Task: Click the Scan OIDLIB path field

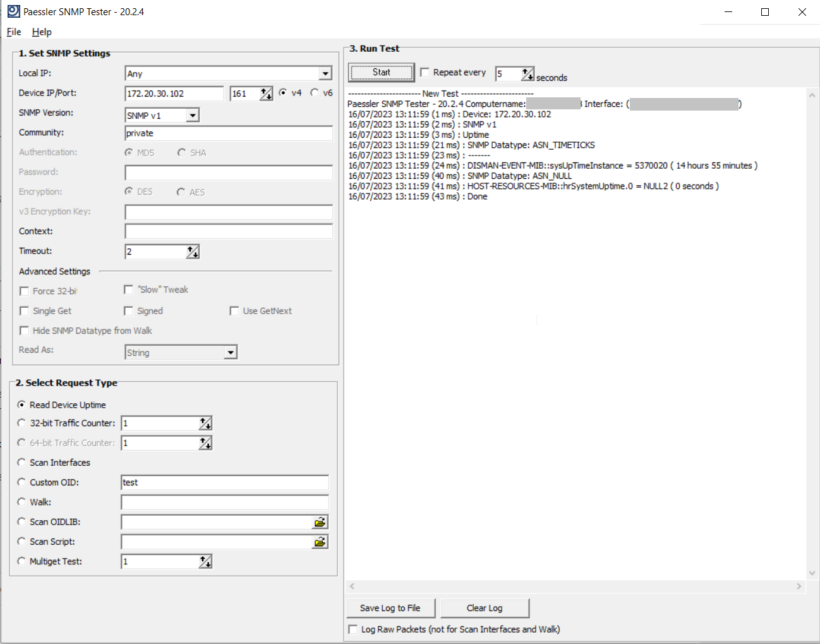Action: pyautogui.click(x=217, y=522)
